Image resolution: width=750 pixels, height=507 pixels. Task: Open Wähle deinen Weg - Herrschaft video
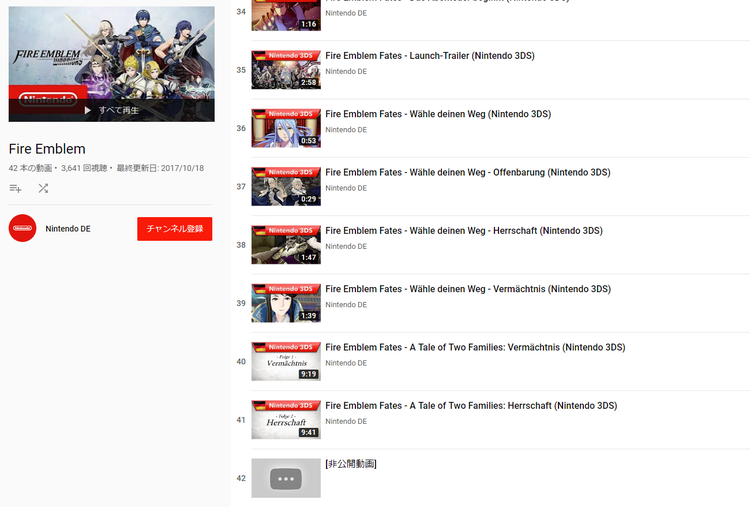click(x=464, y=231)
